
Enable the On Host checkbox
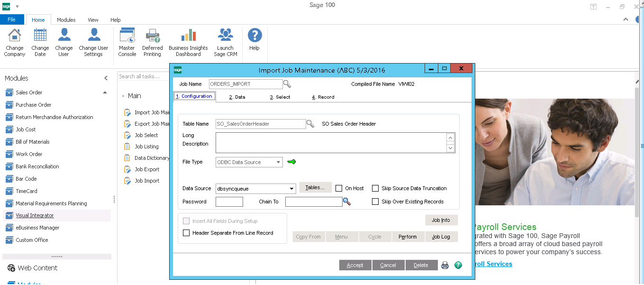pos(339,188)
